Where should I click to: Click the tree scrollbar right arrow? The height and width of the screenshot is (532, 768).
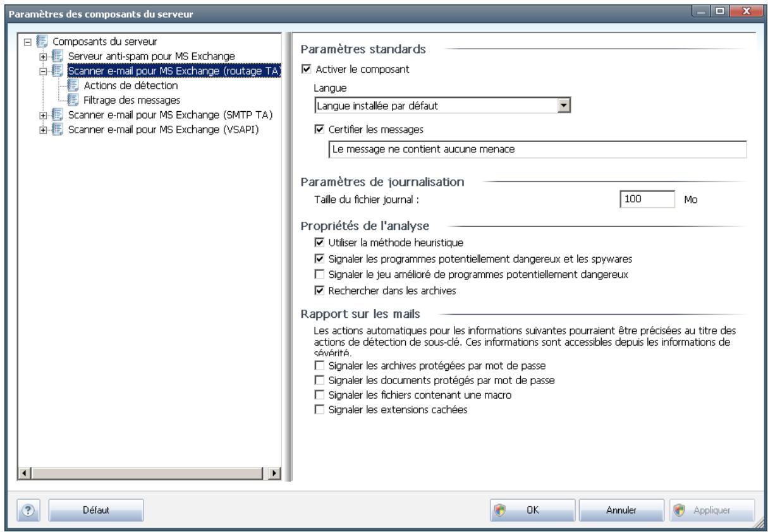coord(275,472)
